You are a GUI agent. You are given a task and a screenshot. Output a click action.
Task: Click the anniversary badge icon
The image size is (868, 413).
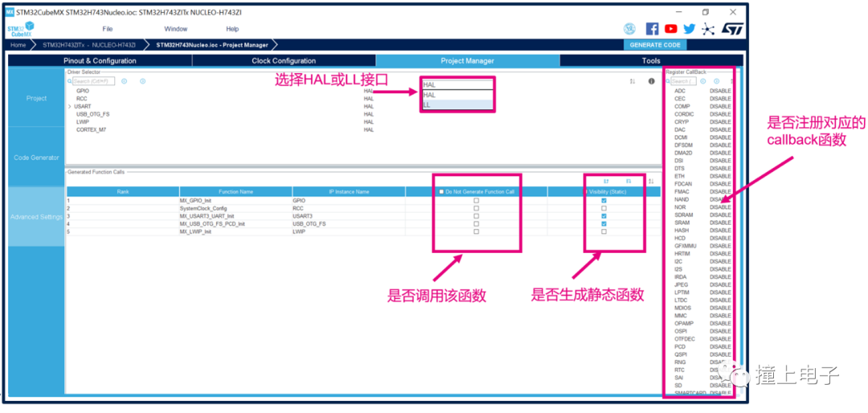pyautogui.click(x=630, y=29)
